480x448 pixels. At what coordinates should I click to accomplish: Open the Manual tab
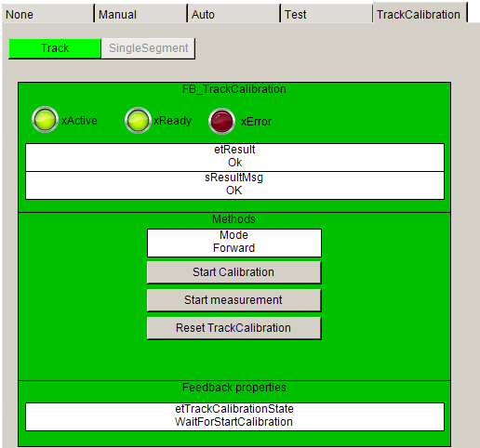140,14
